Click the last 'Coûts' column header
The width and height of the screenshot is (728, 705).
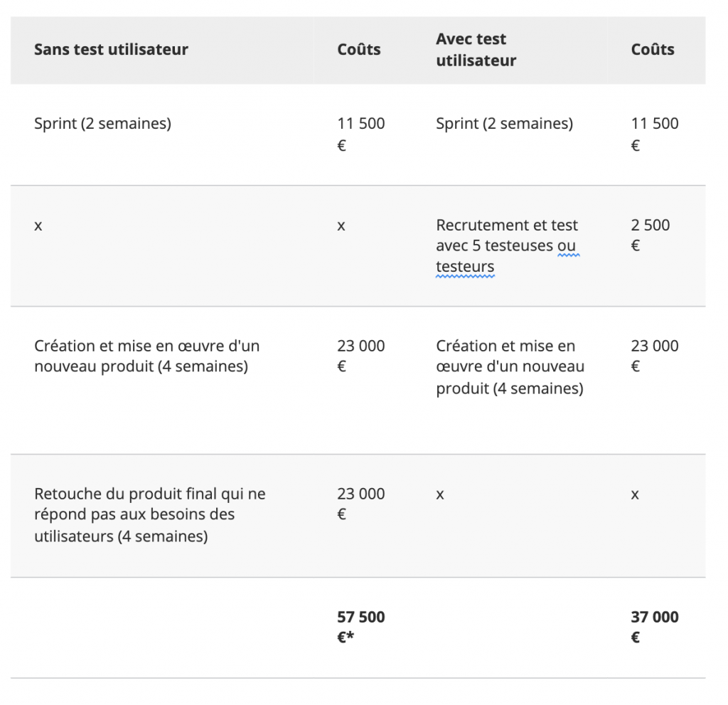653,49
